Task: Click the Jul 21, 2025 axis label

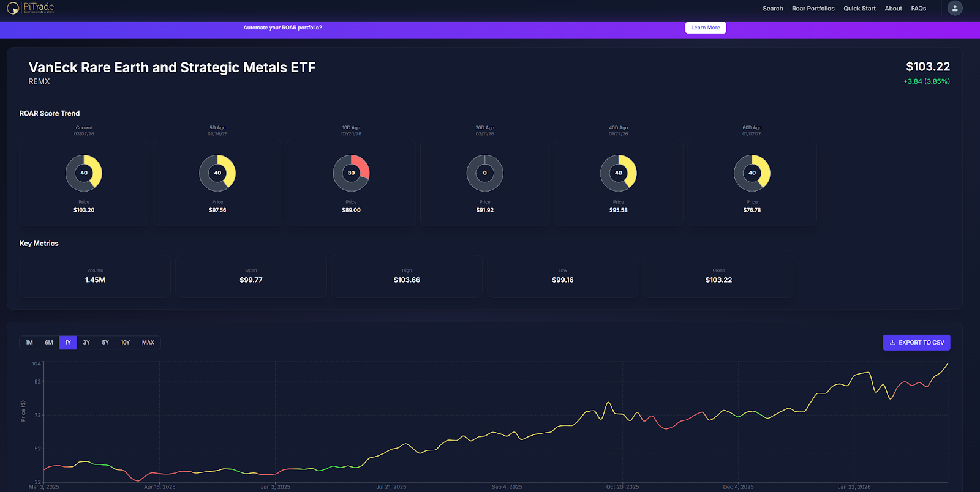Action: 391,487
